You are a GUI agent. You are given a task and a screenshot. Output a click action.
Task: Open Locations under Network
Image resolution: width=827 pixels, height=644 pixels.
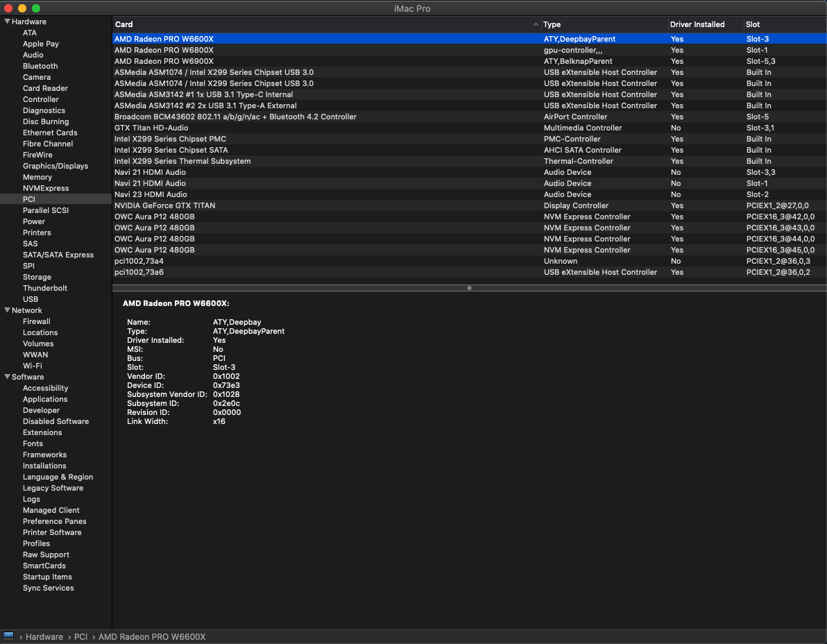(x=40, y=332)
